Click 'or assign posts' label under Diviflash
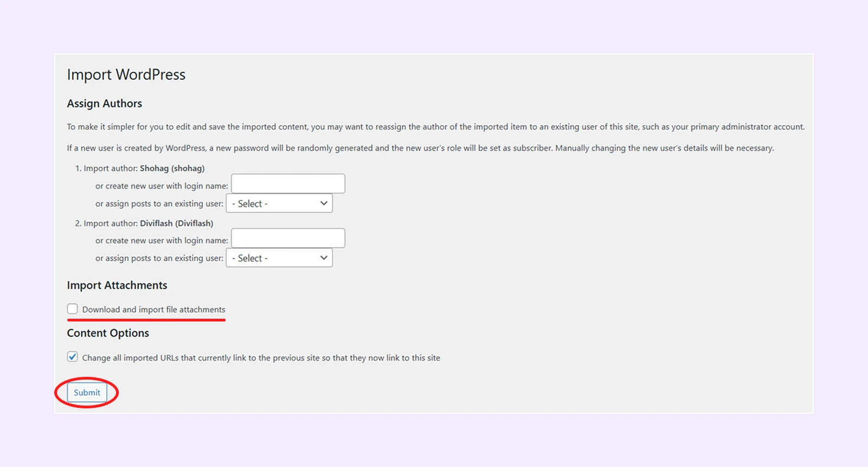The image size is (868, 467). pyautogui.click(x=159, y=258)
